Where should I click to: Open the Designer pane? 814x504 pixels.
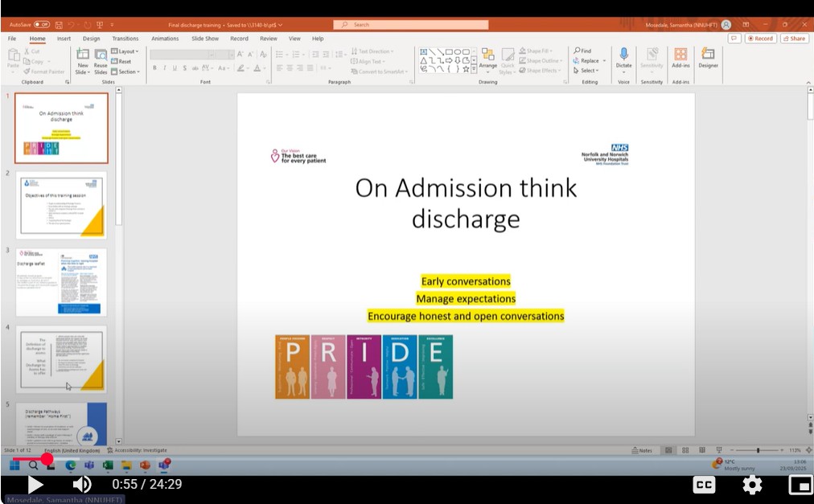pyautogui.click(x=708, y=56)
